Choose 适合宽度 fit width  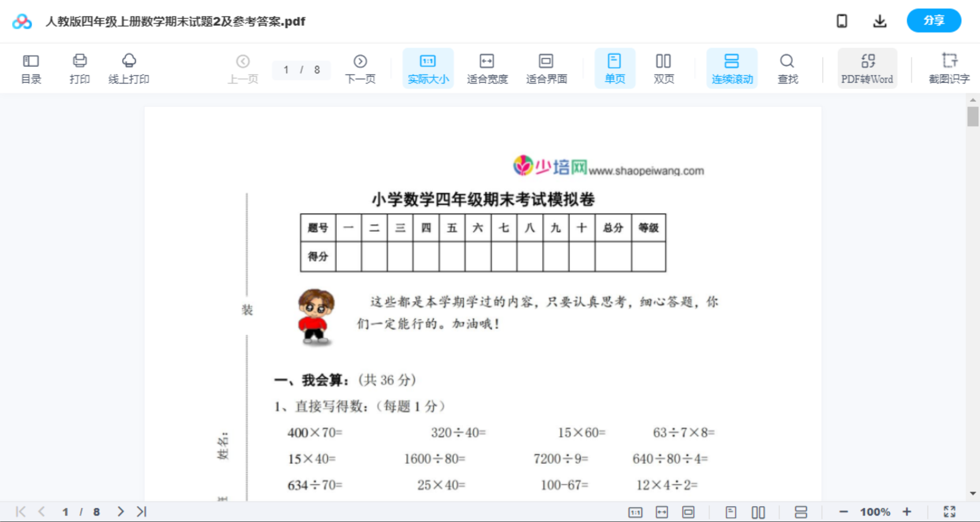(487, 68)
